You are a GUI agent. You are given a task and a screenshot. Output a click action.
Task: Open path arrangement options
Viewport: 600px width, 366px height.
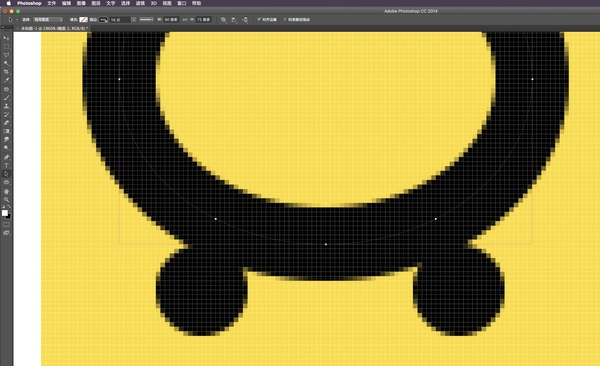click(245, 20)
